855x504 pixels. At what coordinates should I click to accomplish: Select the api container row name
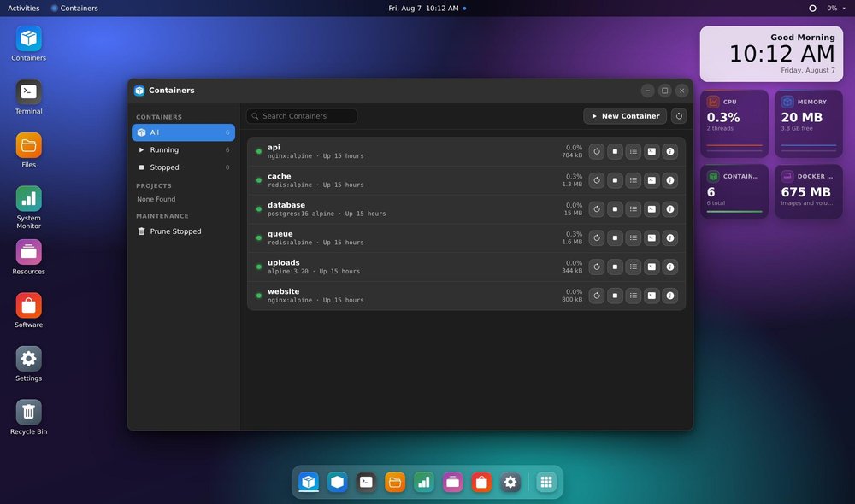click(274, 147)
